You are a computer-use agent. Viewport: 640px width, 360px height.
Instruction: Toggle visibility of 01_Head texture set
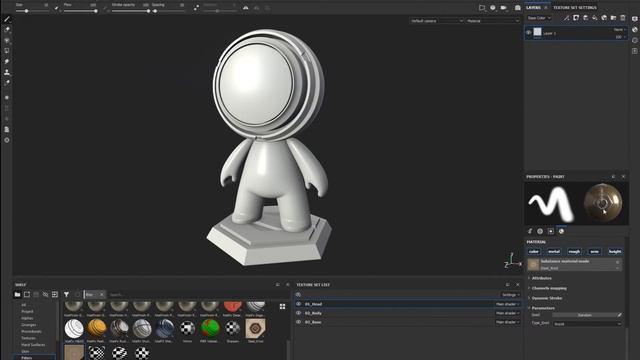point(298,304)
